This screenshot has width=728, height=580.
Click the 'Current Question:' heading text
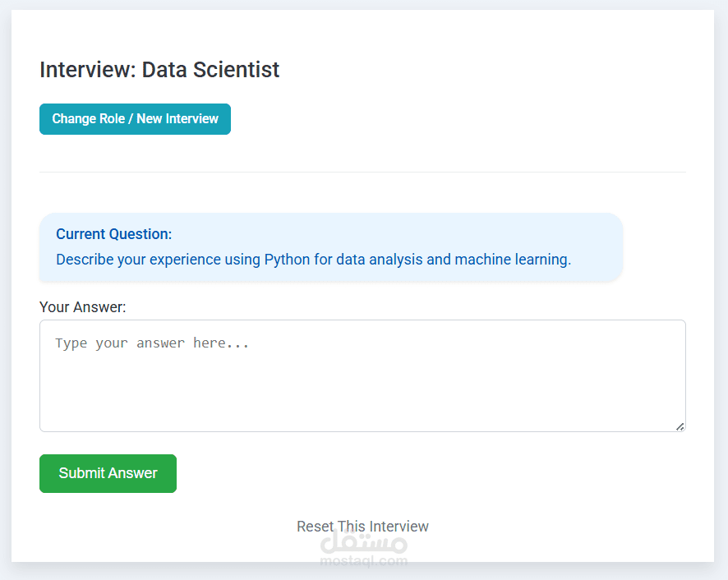pos(113,234)
